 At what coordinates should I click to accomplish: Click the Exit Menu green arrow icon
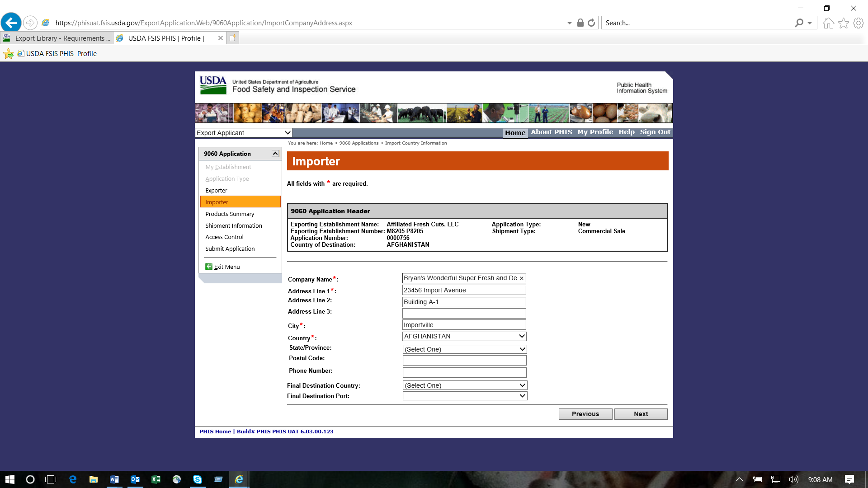tap(209, 267)
